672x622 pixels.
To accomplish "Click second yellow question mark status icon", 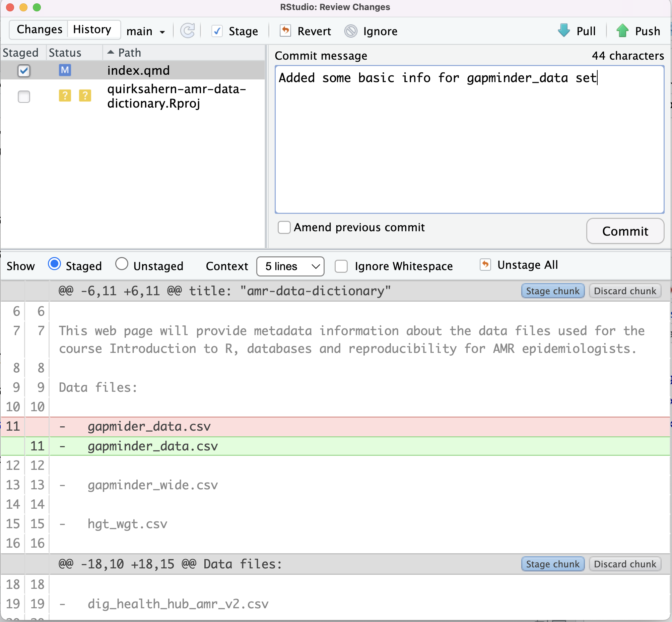I will 85,96.
